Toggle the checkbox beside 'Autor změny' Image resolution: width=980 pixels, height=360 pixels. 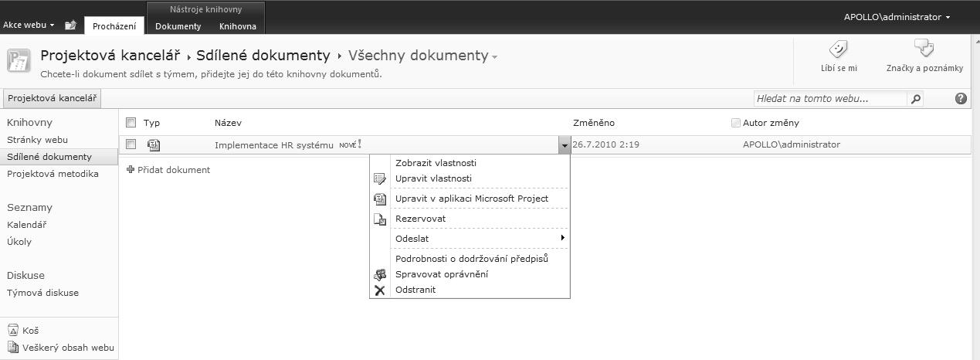[735, 123]
